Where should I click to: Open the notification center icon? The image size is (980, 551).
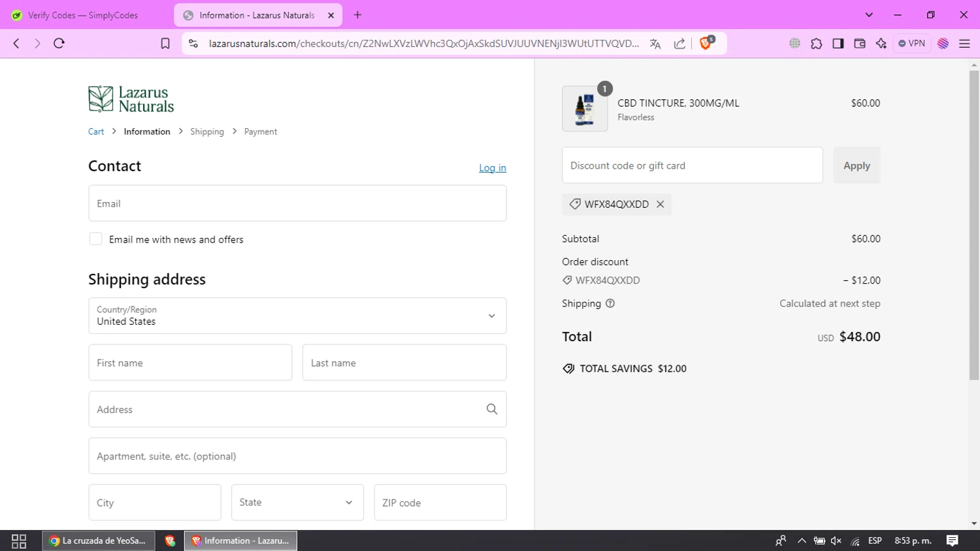953,541
